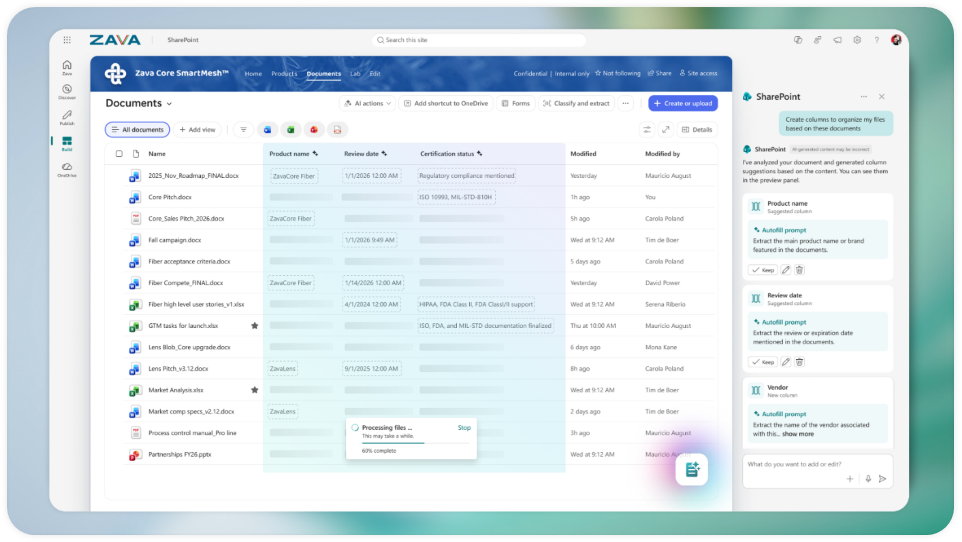Screen dimensions: 962x542
Task: Delete the Review date suggested column
Action: (x=799, y=362)
